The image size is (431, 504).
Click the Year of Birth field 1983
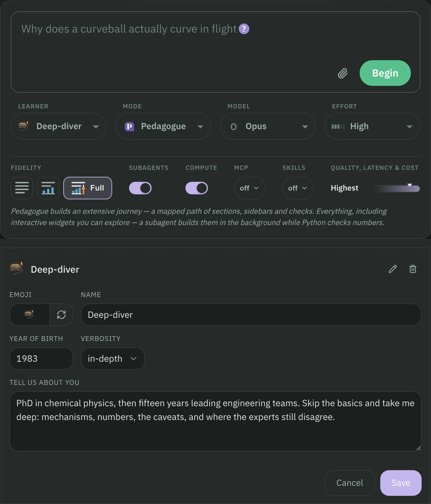41,359
